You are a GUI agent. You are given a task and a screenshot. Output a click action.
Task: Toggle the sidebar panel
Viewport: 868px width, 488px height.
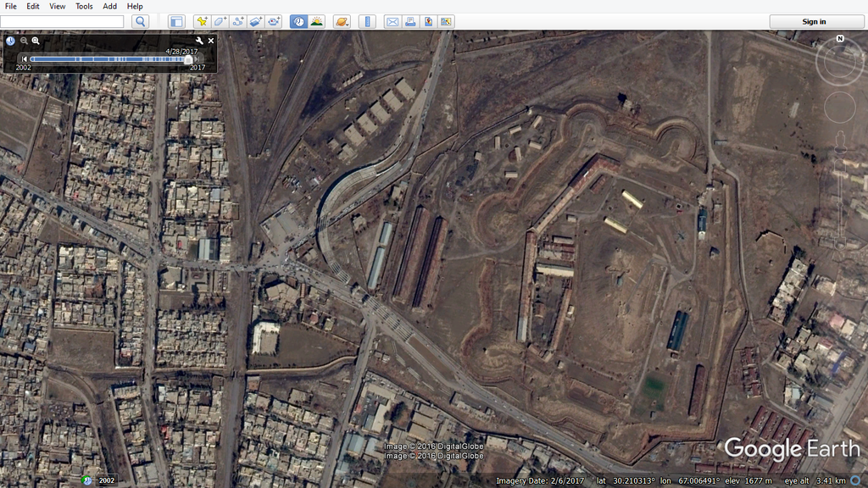[176, 21]
